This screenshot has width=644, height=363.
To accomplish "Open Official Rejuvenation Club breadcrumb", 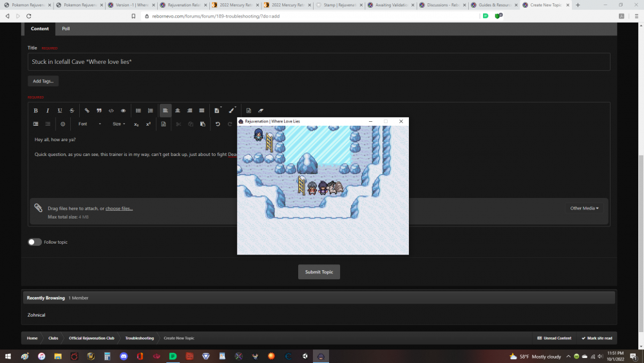I will [91, 338].
